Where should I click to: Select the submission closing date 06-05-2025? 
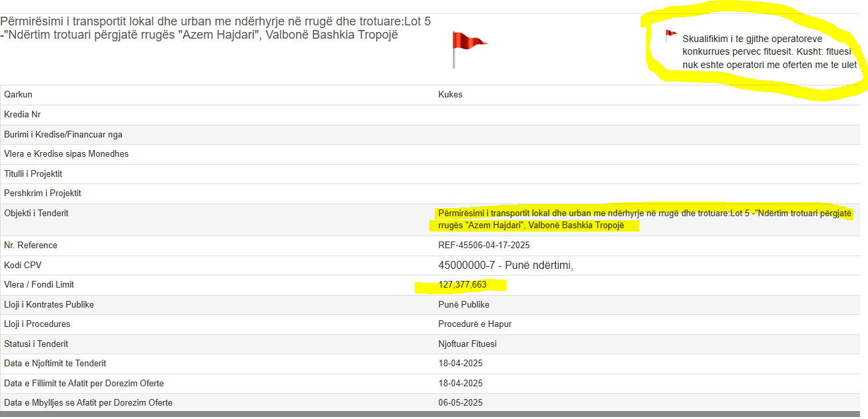[460, 403]
